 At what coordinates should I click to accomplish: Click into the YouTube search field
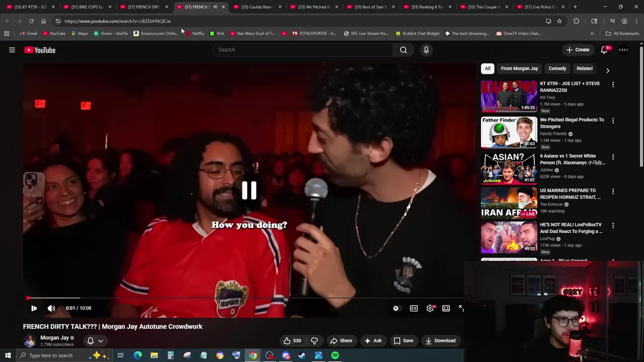pyautogui.click(x=303, y=50)
